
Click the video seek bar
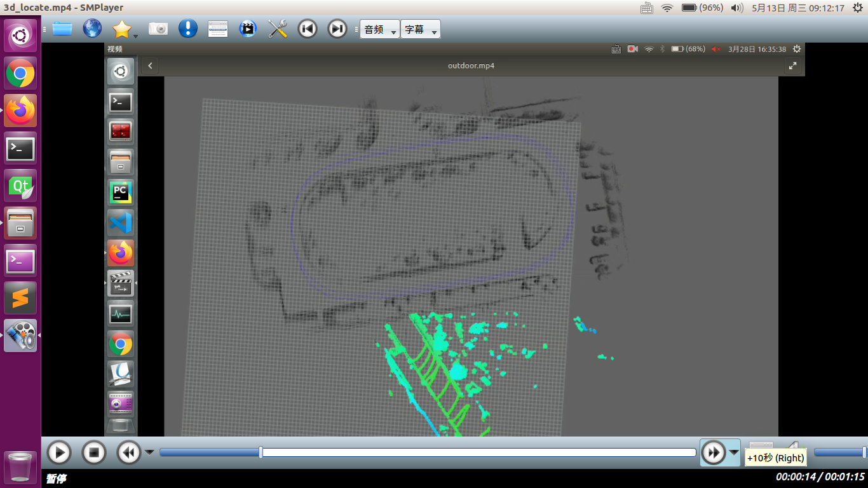[428, 452]
